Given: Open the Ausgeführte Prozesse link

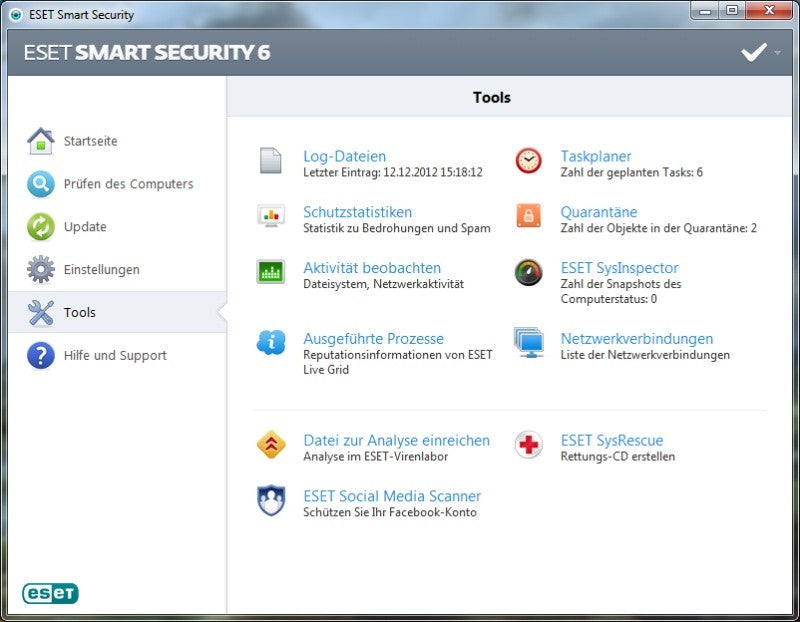Looking at the screenshot, I should 373,338.
